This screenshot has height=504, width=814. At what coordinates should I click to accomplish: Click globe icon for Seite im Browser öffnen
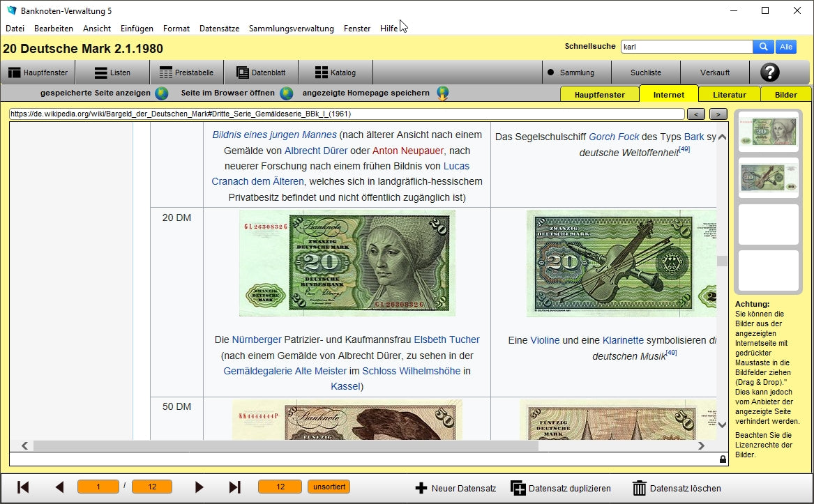(x=287, y=93)
